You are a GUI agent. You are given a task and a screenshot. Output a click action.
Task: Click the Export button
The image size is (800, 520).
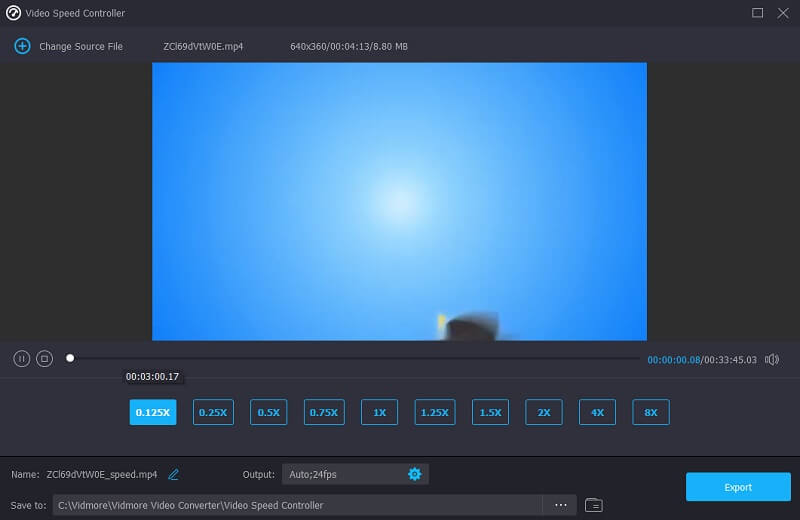738,487
